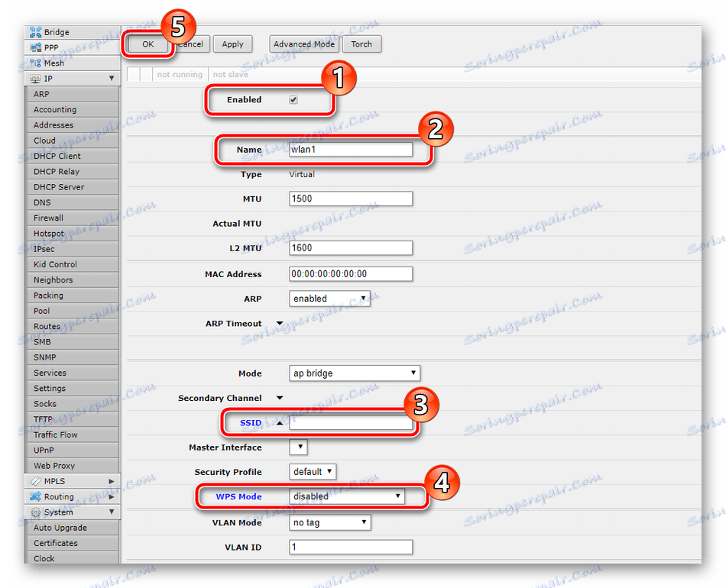The width and height of the screenshot is (726, 588).
Task: Expand the ARP Timeout field arrow
Action: (x=280, y=323)
